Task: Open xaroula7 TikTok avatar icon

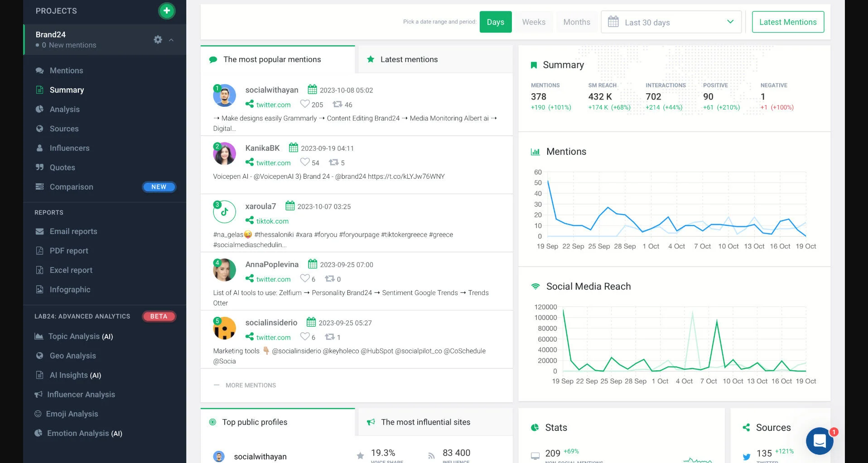Action: coord(224,212)
